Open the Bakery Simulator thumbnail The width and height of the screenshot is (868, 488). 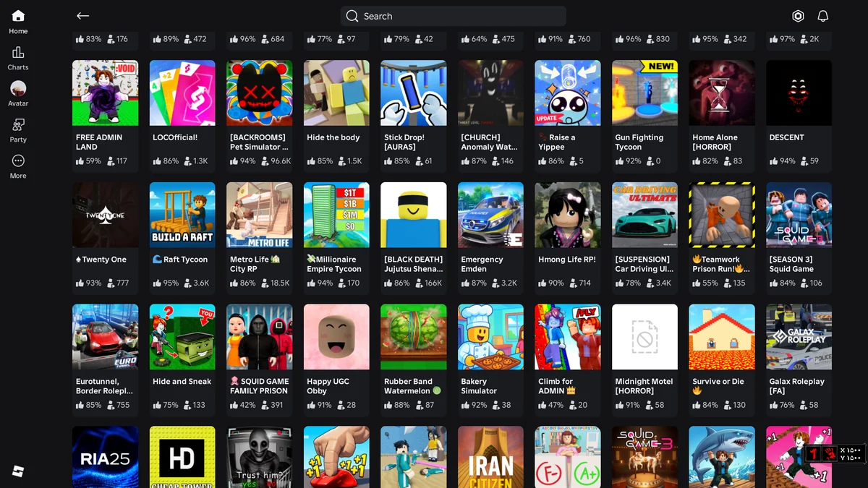pyautogui.click(x=491, y=337)
